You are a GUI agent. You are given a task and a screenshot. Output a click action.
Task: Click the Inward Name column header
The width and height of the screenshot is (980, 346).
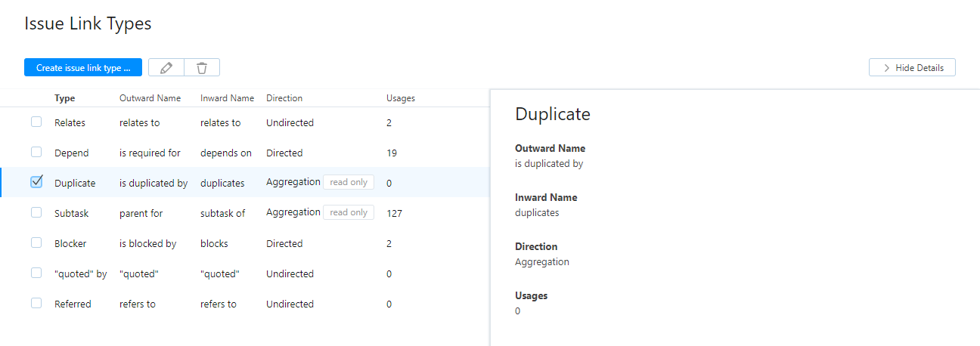point(227,98)
